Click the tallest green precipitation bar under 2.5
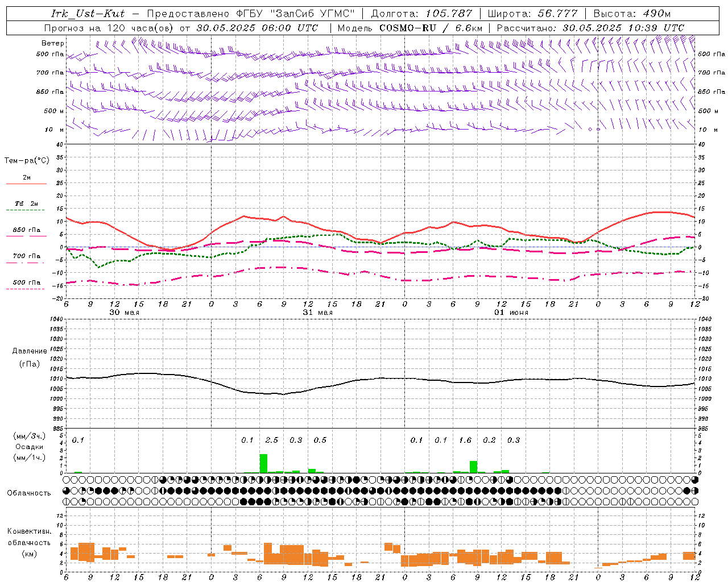Screen dimensions: 728x582 click(x=263, y=463)
